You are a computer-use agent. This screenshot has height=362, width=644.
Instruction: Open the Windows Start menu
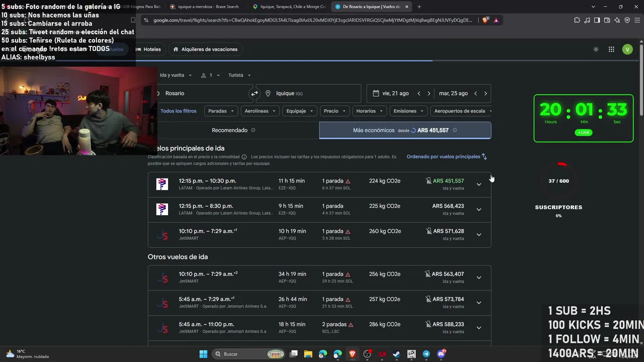(203, 354)
